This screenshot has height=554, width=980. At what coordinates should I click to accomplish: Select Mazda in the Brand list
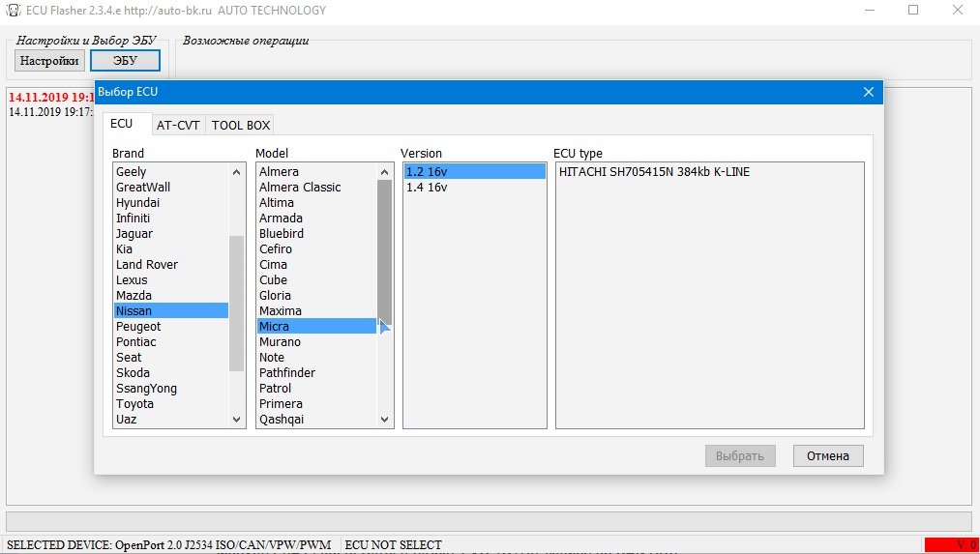click(170, 296)
